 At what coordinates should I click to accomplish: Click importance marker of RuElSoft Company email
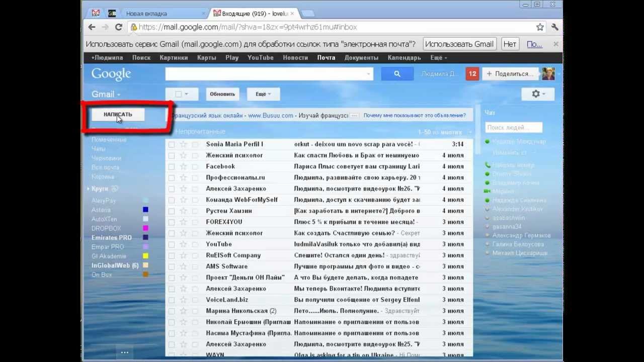point(195,255)
